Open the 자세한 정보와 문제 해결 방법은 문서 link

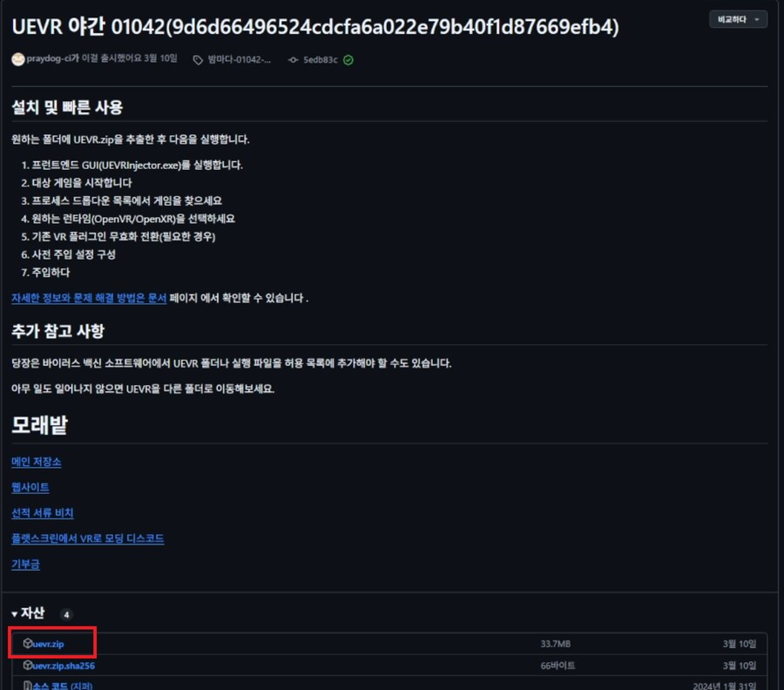coord(89,298)
